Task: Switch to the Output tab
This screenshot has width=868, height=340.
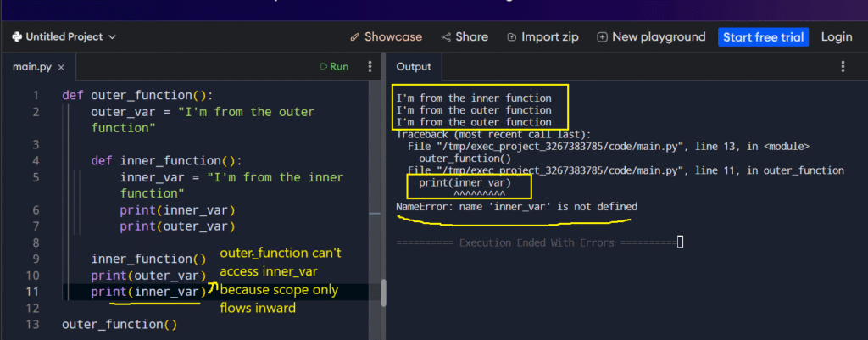Action: (x=414, y=66)
